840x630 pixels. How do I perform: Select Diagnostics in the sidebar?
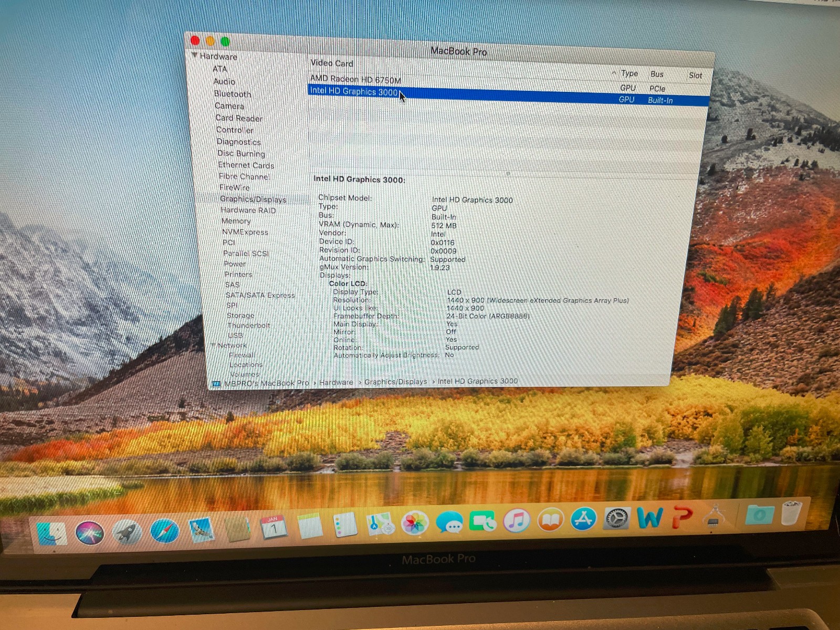click(239, 142)
